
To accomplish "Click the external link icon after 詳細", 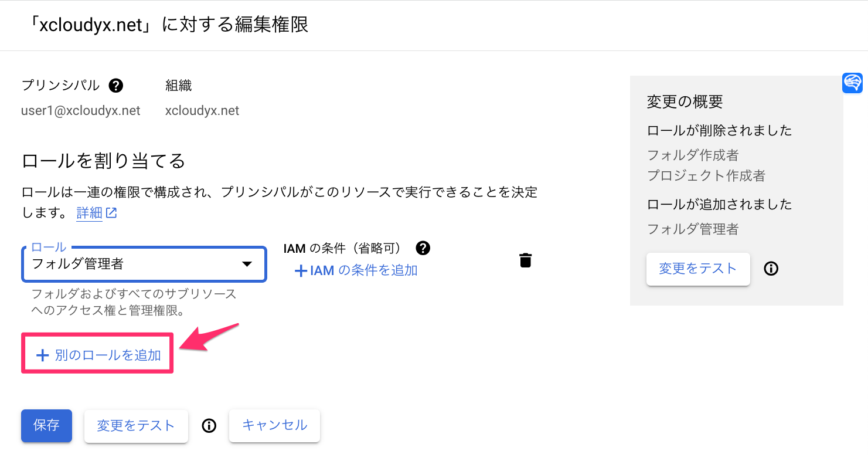I will click(113, 213).
